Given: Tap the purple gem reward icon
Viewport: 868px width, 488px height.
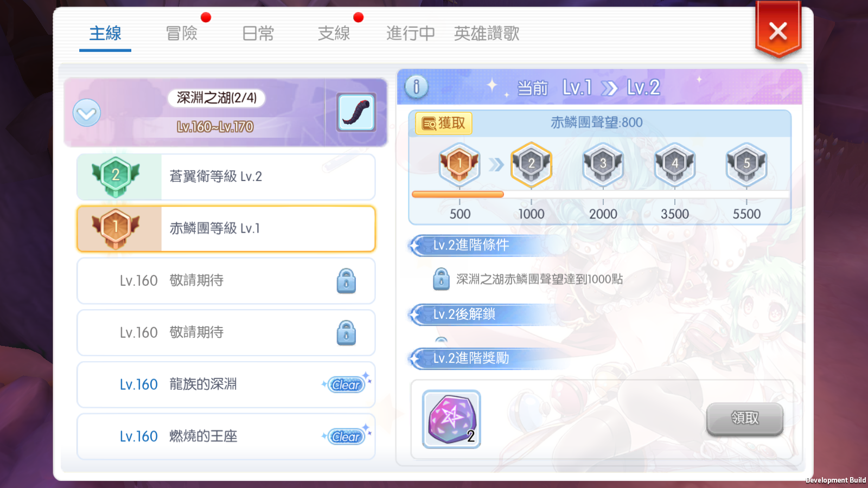Looking at the screenshot, I should tap(451, 419).
